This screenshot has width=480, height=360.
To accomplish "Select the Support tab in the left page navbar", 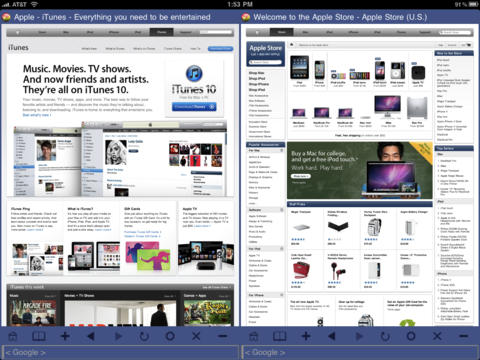I will coord(185,32).
